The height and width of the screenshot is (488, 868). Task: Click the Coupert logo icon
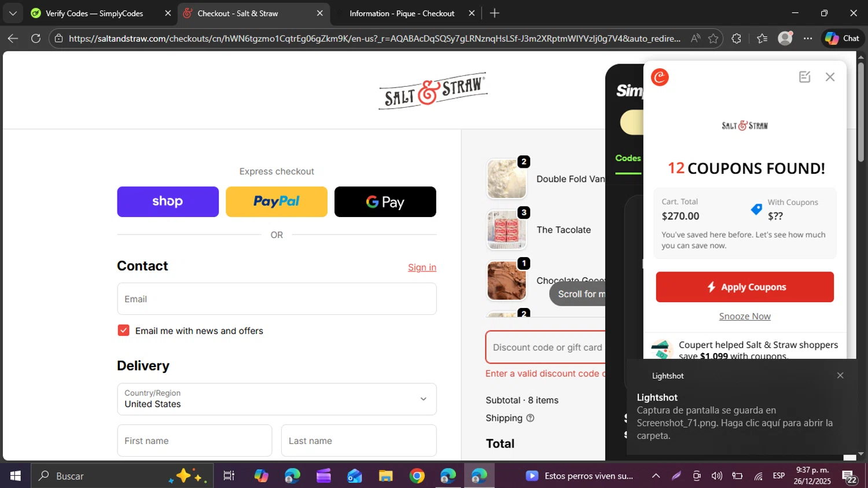tap(660, 77)
